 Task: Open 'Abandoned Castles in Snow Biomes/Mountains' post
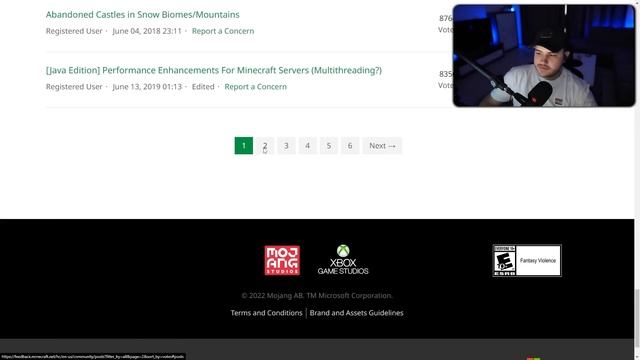tap(142, 15)
